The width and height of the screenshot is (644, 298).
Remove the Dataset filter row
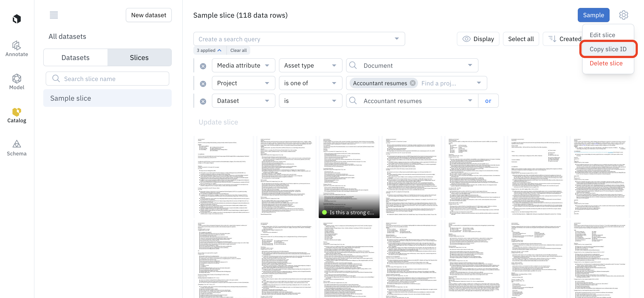(x=203, y=101)
